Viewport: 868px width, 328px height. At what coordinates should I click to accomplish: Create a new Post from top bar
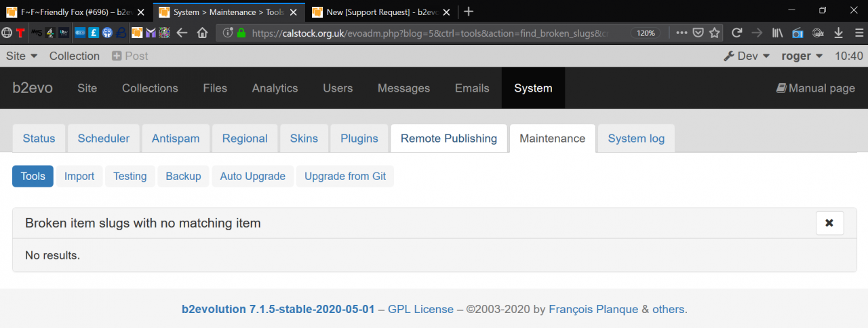pyautogui.click(x=130, y=56)
